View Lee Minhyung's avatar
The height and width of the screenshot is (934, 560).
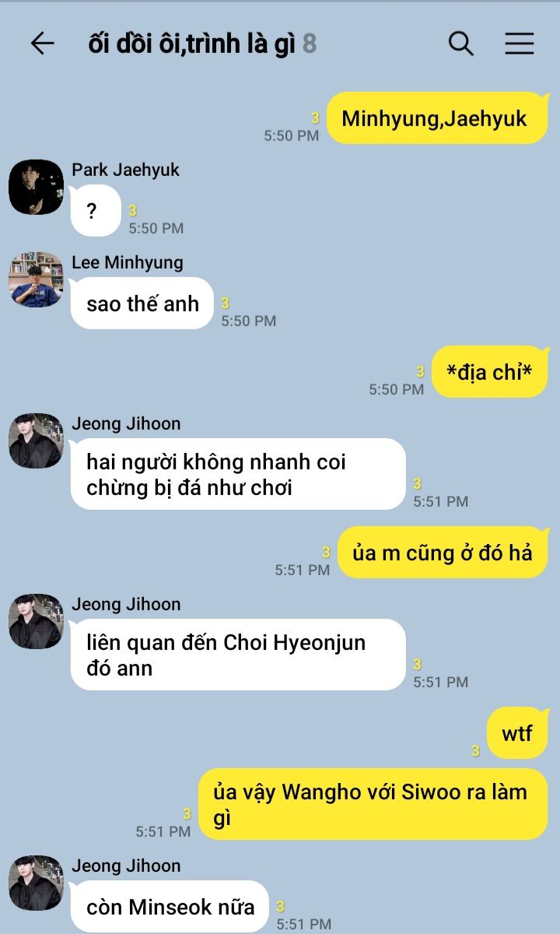coord(36,279)
